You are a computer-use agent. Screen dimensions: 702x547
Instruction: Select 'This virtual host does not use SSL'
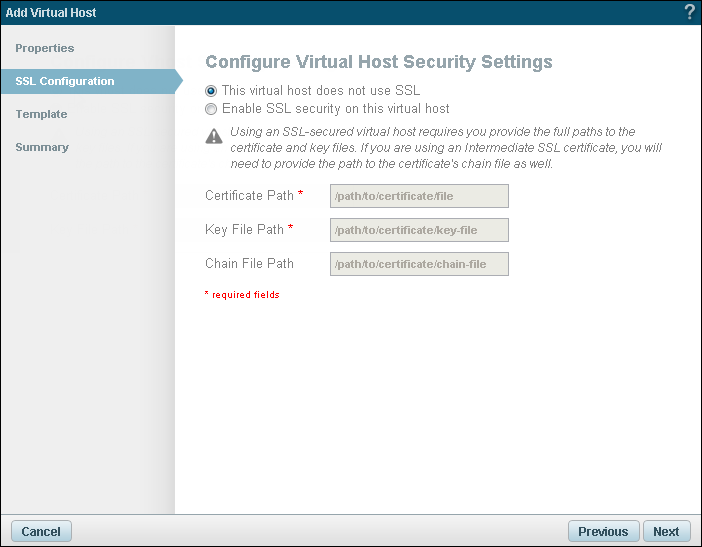(211, 90)
